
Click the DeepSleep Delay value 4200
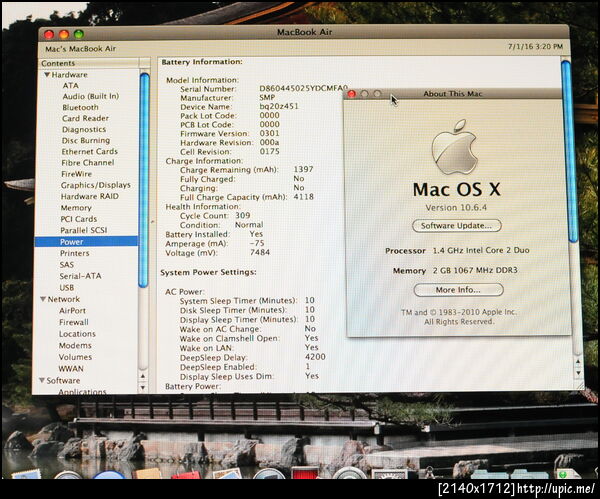[x=315, y=357]
